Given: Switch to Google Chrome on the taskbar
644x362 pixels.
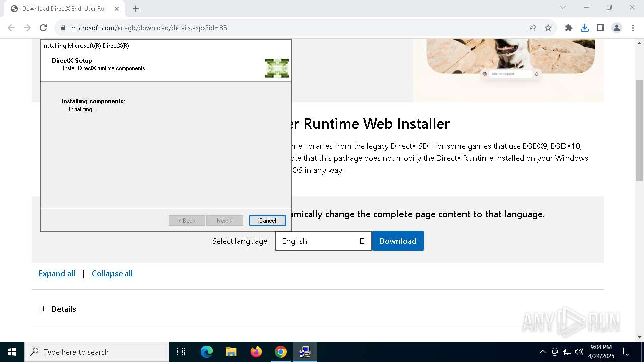Looking at the screenshot, I should 281,352.
